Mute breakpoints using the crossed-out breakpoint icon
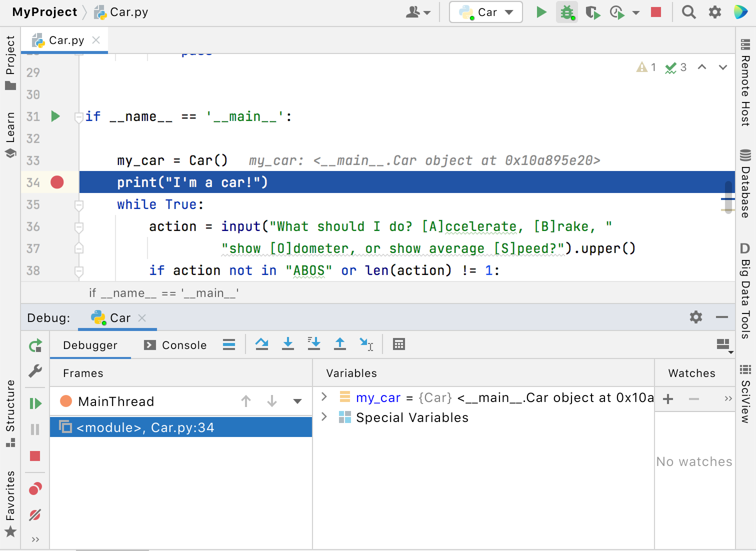This screenshot has width=756, height=551. coord(35,515)
